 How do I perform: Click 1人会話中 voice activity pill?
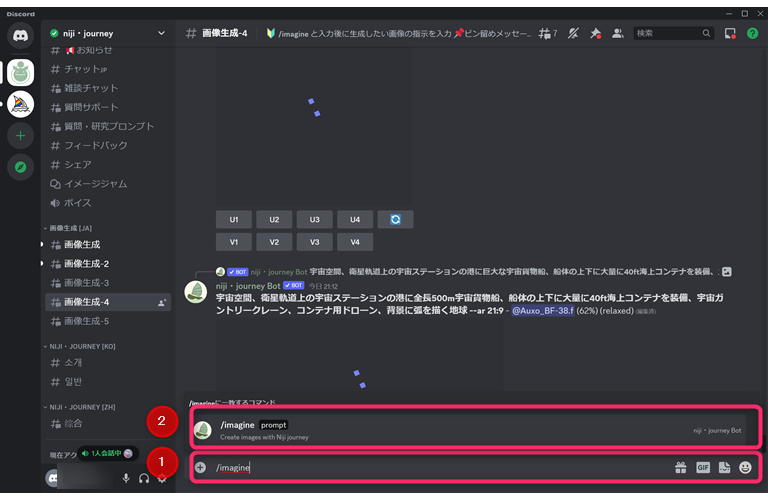(108, 453)
